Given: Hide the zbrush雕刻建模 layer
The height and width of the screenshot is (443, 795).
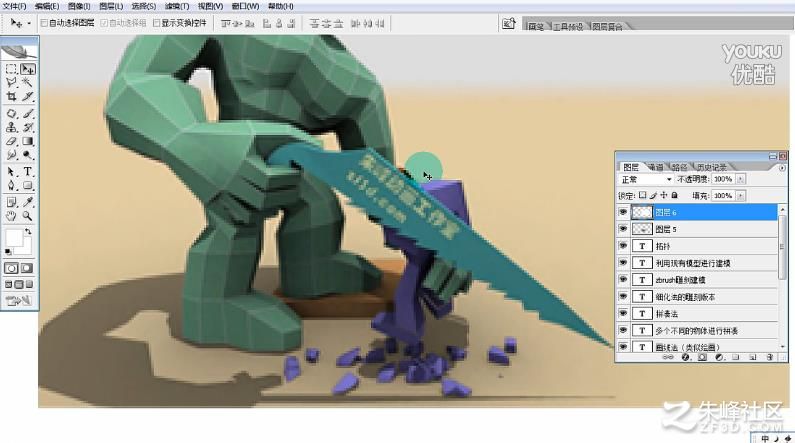Looking at the screenshot, I should 623,279.
